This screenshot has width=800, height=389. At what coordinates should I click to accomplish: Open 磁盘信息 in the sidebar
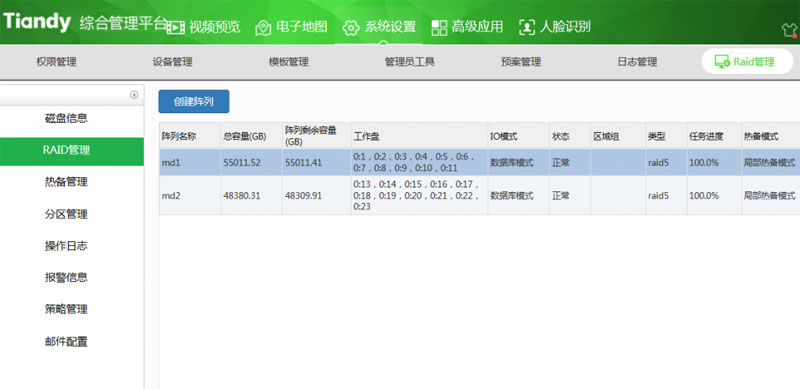66,118
